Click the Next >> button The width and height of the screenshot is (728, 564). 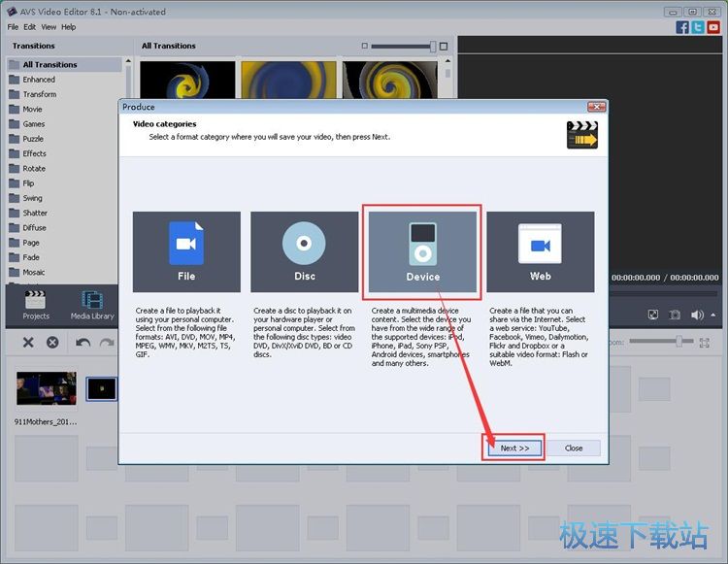click(514, 448)
